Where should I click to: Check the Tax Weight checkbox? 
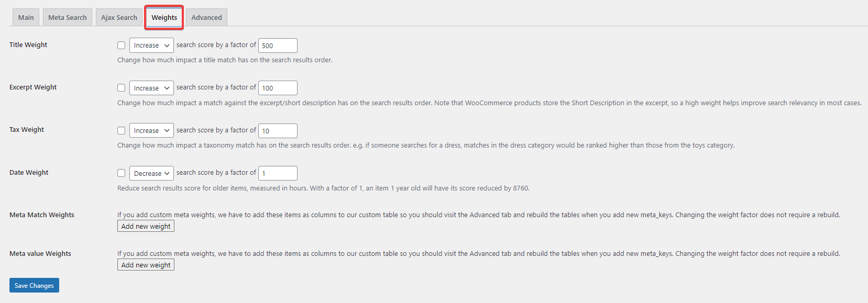point(122,130)
